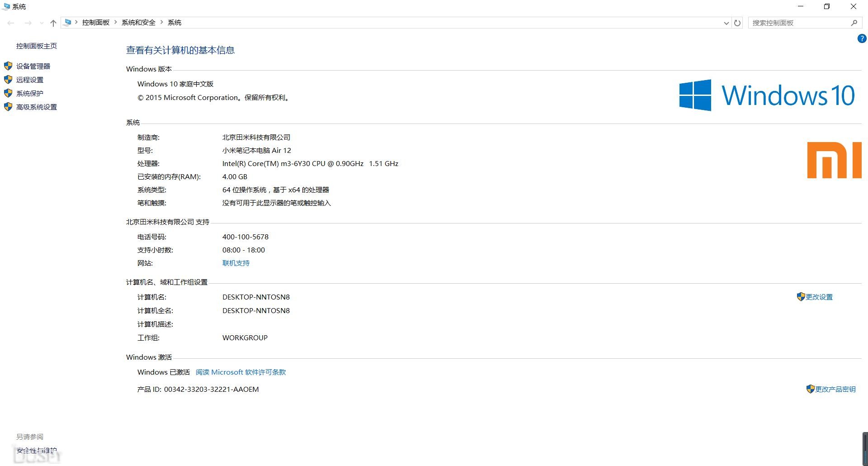Open 控制面板主页 in the sidebar
Viewport: 868px width, 466px height.
(37, 46)
